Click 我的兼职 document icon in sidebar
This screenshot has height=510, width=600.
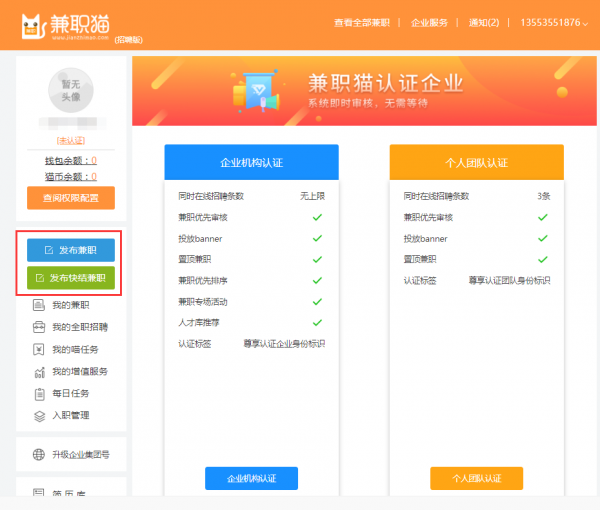click(39, 305)
